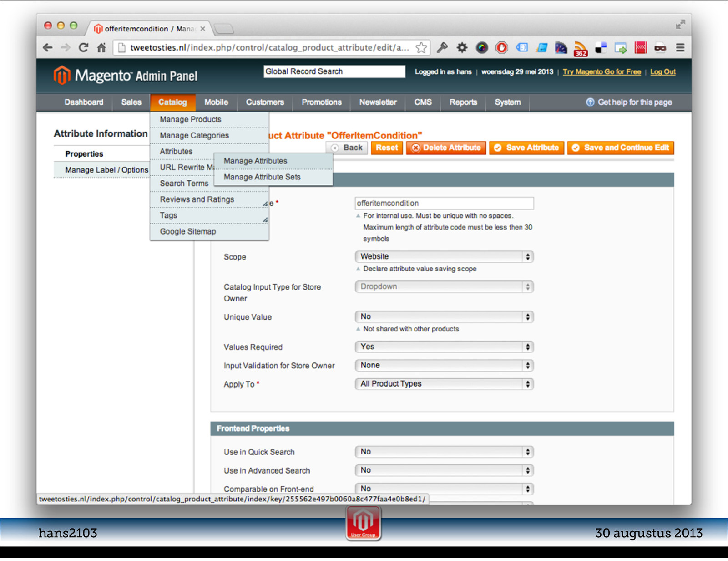Click the browser forward arrow
Image resolution: width=728 pixels, height=561 pixels.
coord(66,47)
